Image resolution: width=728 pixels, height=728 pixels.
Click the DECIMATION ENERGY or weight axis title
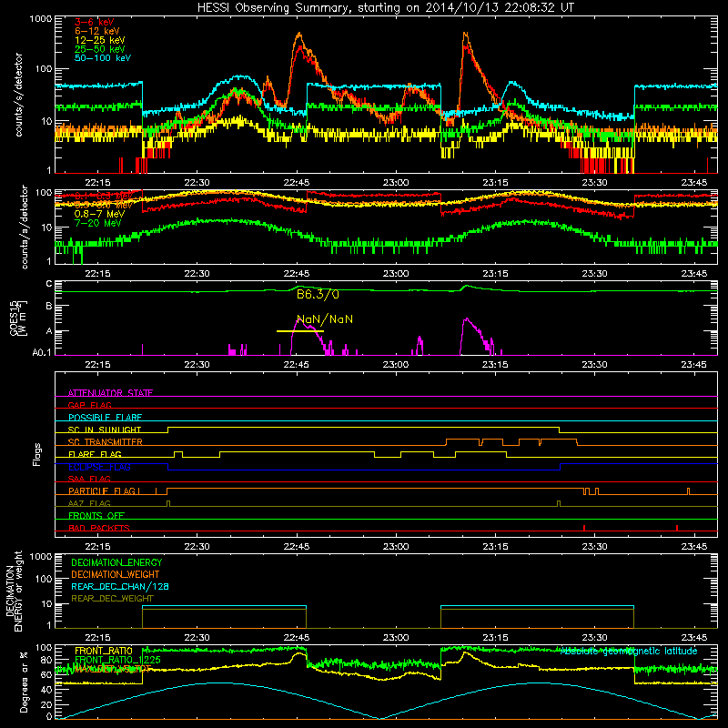click(14, 591)
